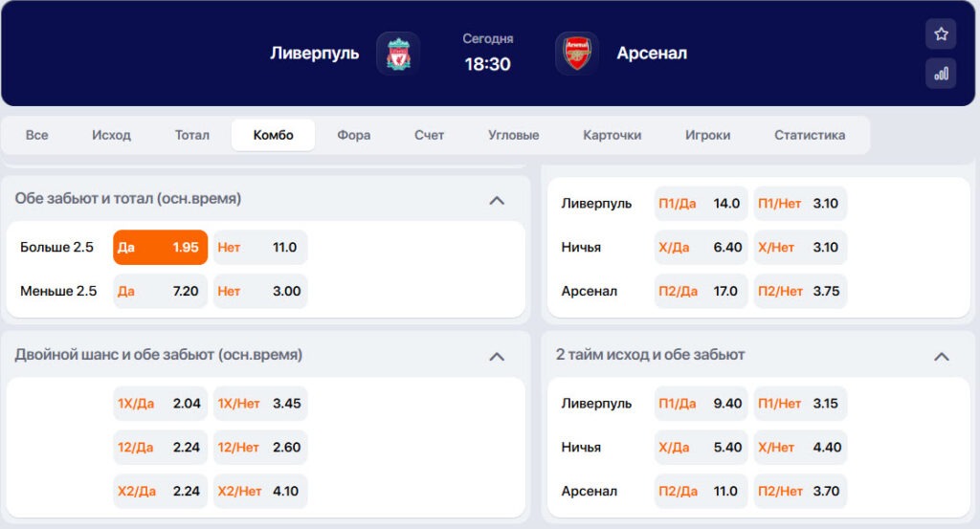The width and height of the screenshot is (980, 529).
Task: Open the Статистика tab
Action: point(810,135)
